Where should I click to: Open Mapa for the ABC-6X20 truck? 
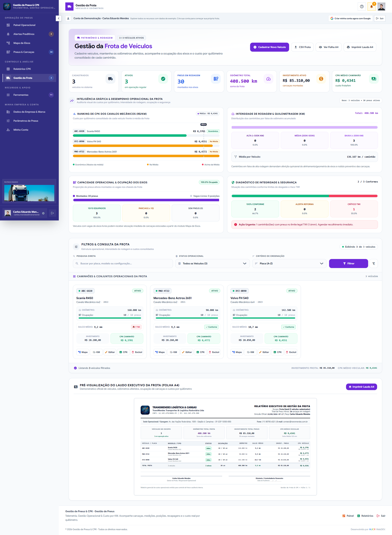click(83, 352)
